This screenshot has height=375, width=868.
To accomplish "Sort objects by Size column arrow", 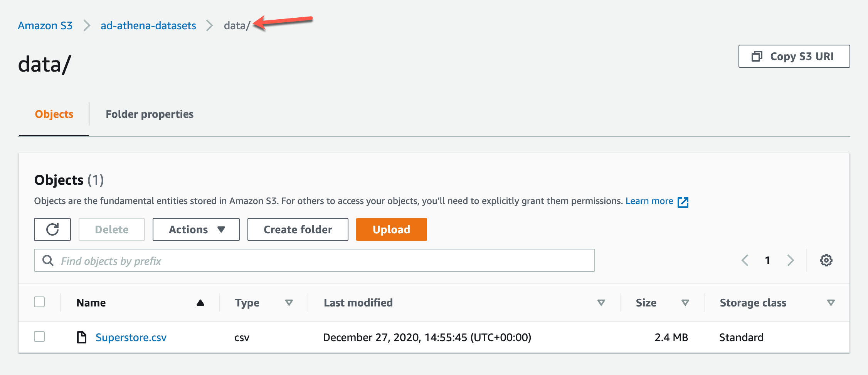I will (685, 303).
